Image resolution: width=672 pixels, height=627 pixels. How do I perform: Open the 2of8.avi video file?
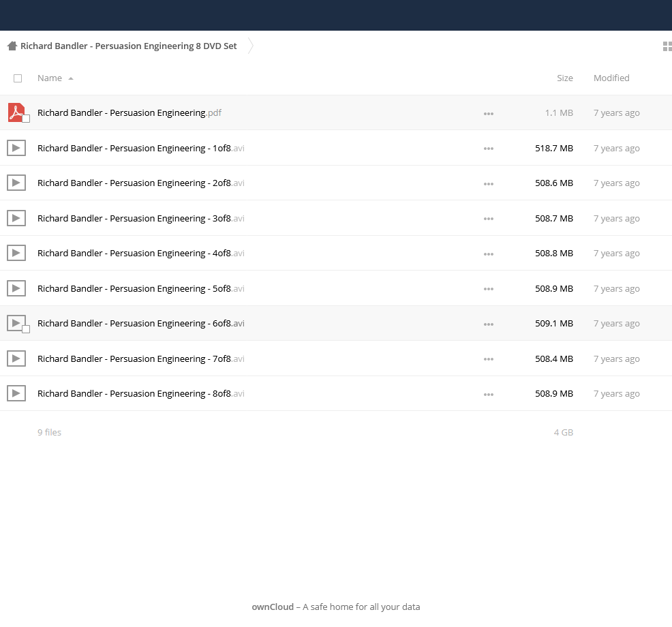pos(141,183)
